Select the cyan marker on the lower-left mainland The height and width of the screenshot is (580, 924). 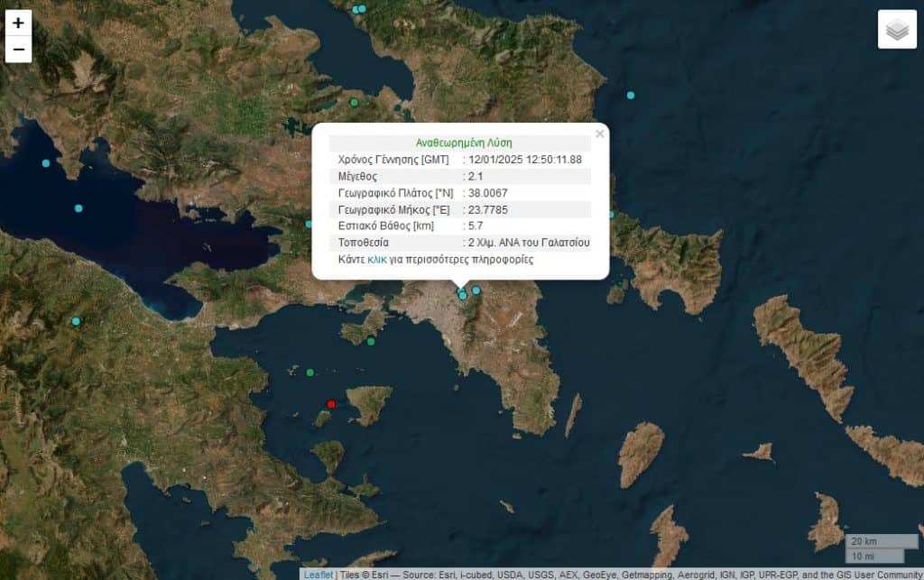coord(76,322)
